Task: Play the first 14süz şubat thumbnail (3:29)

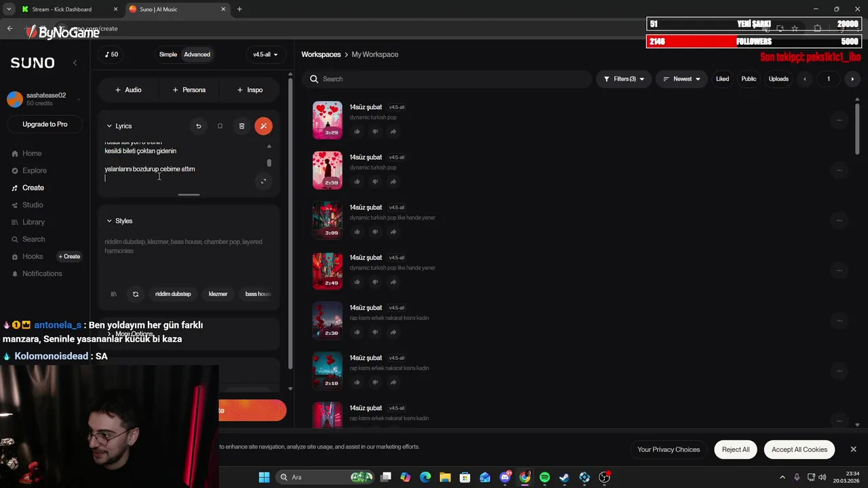Action: pyautogui.click(x=328, y=120)
